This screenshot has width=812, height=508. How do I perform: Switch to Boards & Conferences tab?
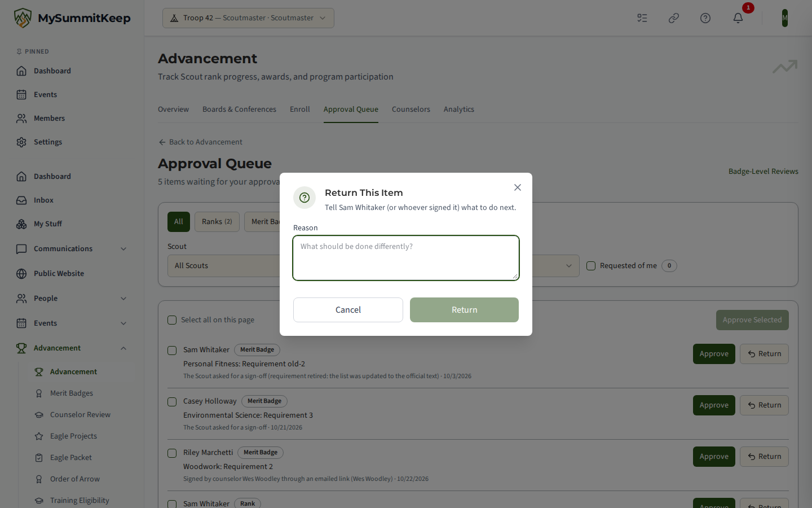[x=239, y=110]
